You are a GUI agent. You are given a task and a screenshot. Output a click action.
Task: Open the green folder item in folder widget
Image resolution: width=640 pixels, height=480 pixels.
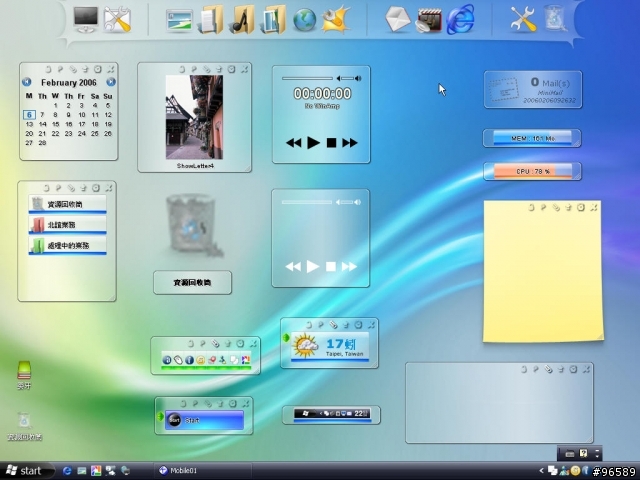coord(67,245)
